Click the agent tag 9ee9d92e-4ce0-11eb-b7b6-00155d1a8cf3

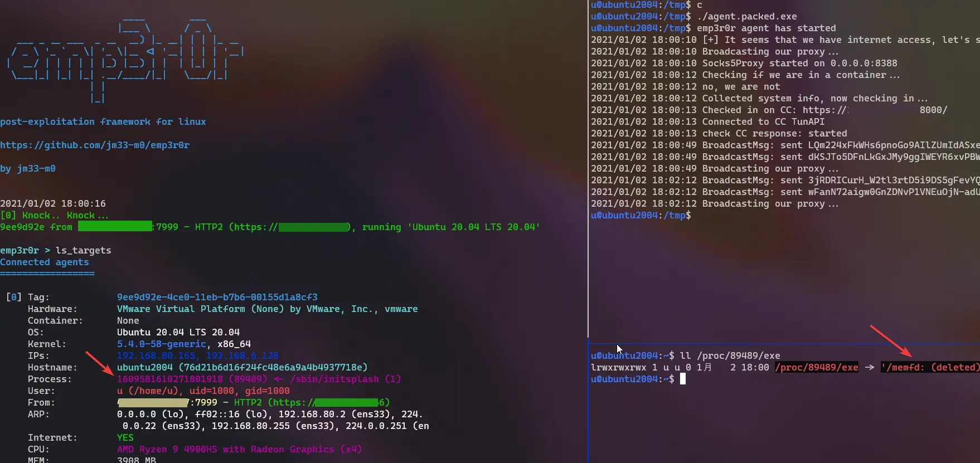point(217,297)
